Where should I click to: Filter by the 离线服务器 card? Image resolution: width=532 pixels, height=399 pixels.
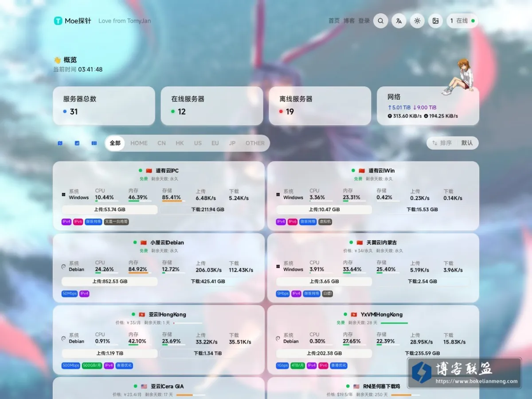pos(320,106)
